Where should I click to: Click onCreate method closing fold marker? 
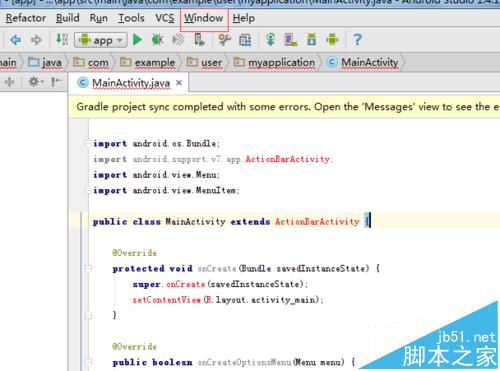tap(88, 315)
